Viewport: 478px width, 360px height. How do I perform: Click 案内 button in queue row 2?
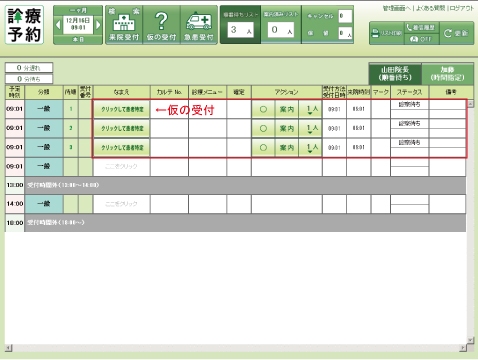[x=287, y=128]
